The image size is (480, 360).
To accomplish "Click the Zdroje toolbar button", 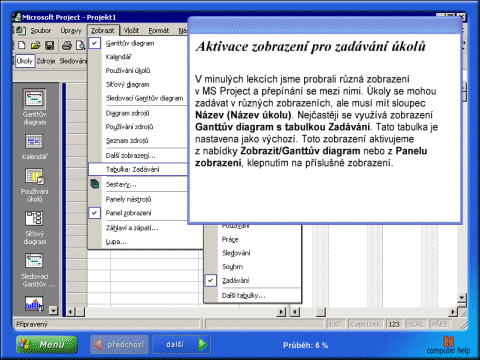I will (46, 61).
